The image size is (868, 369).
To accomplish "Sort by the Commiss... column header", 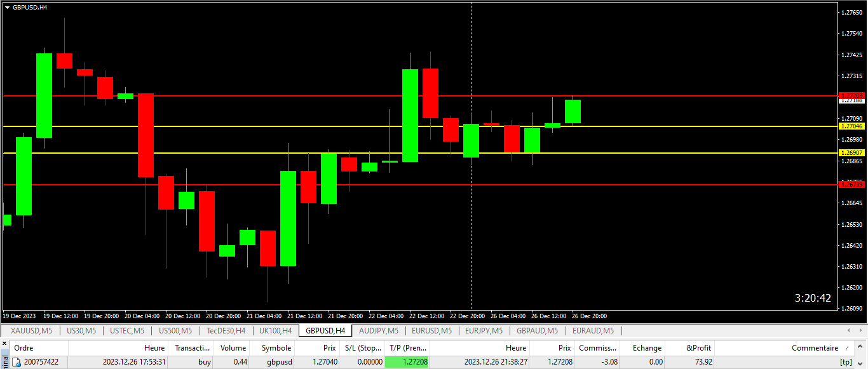I will point(597,348).
